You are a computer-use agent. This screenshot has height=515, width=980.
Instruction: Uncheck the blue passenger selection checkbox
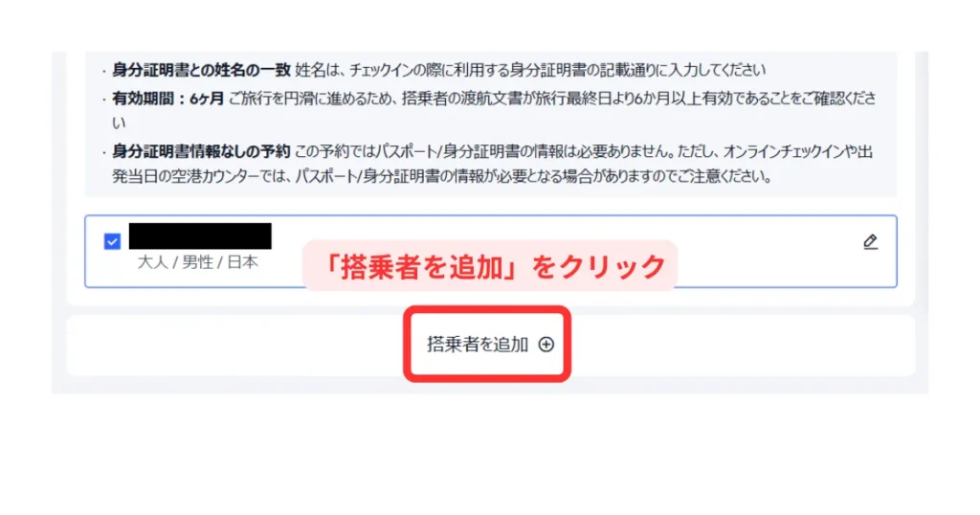click(112, 241)
